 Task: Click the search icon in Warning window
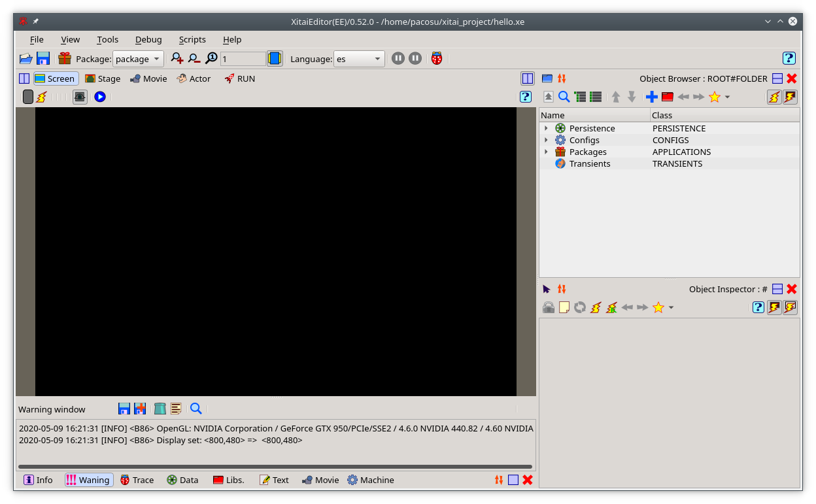[x=195, y=409]
